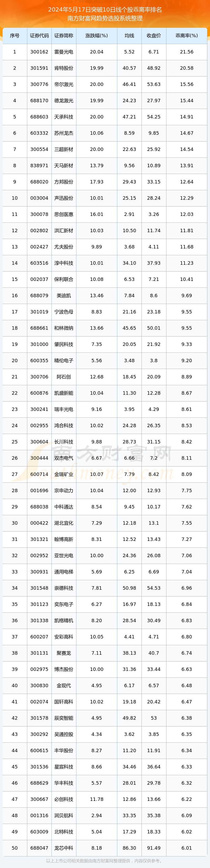Click stock name 凯格精机
Viewport: 210px width, 868px height.
(64, 620)
